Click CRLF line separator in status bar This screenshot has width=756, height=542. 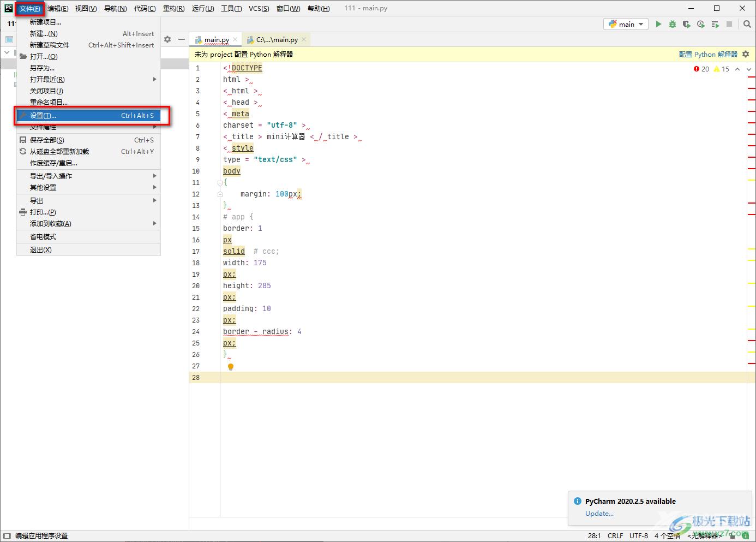pos(615,536)
